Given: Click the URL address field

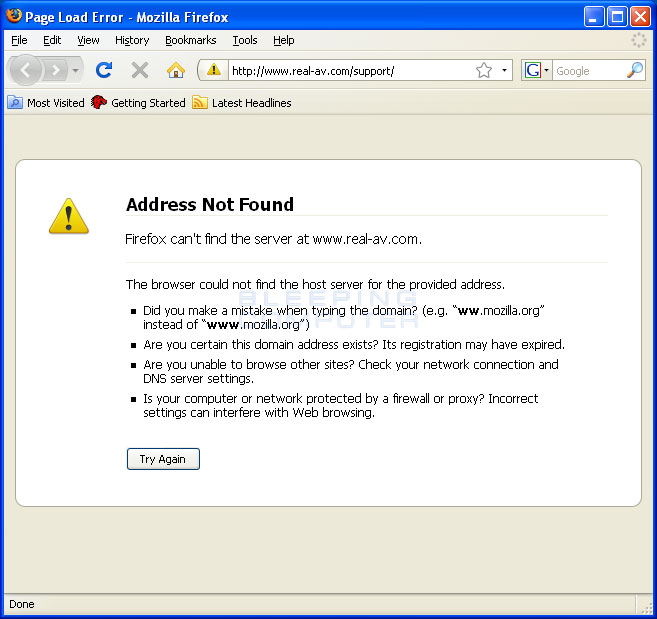Looking at the screenshot, I should point(350,70).
